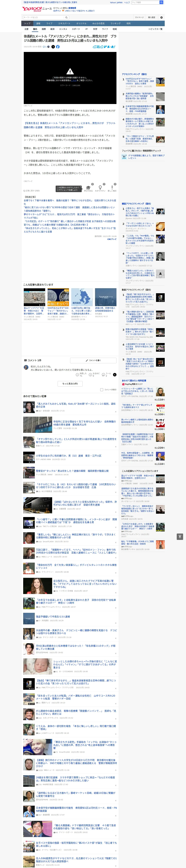The height and width of the screenshot is (868, 186).
Task: Click the web search box at top
Action: click(145, 2)
